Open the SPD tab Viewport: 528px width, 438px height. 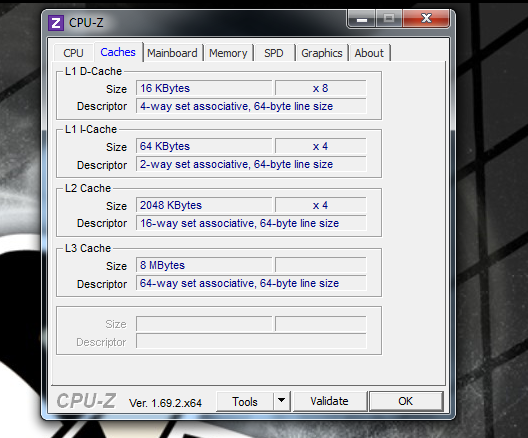[274, 53]
